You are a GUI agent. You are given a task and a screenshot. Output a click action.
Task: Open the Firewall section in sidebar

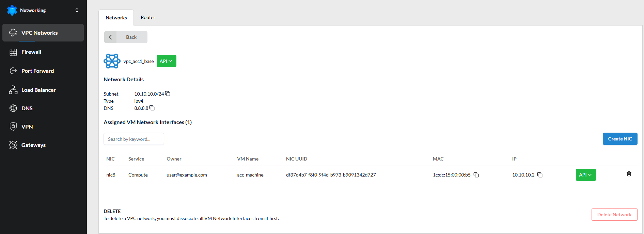click(31, 52)
